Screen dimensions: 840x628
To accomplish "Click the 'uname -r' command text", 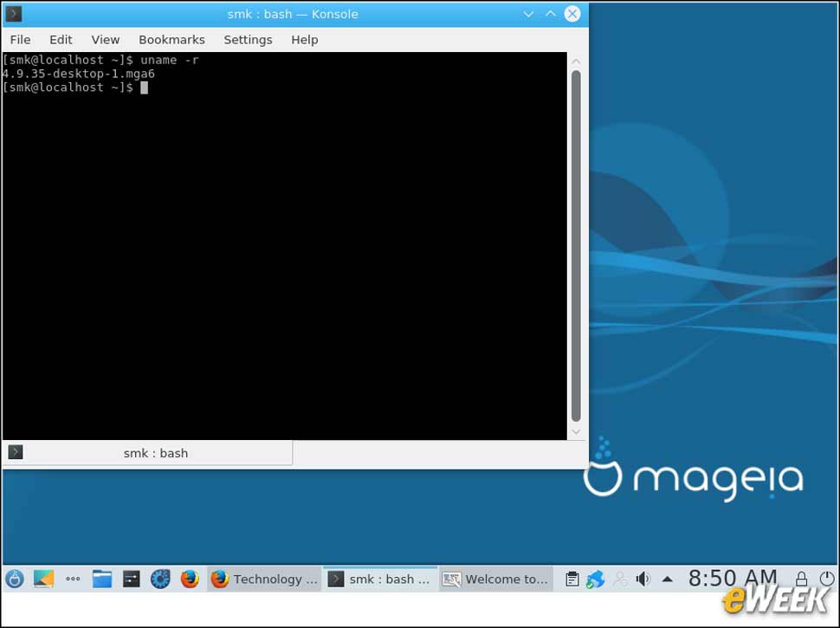I will [169, 60].
